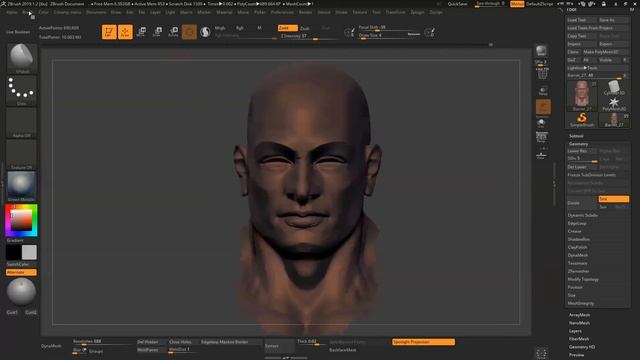Screen dimensions: 640x360
Task: Expand the FiberMesh palette section
Action: (579, 339)
